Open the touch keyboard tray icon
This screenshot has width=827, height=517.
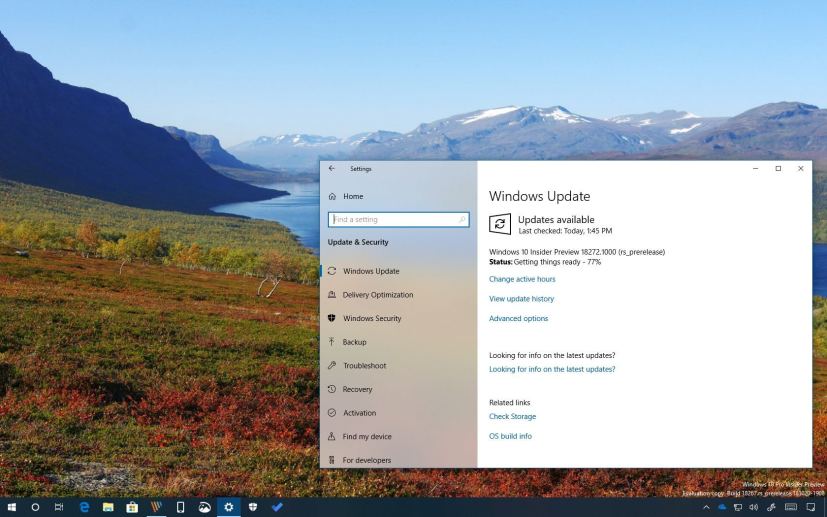[791, 508]
